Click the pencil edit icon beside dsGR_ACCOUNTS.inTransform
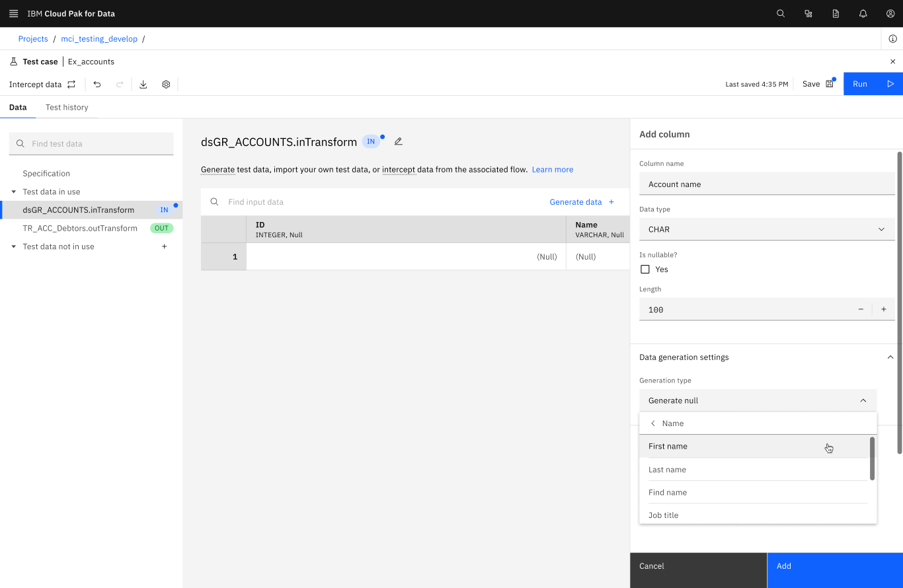 tap(398, 141)
